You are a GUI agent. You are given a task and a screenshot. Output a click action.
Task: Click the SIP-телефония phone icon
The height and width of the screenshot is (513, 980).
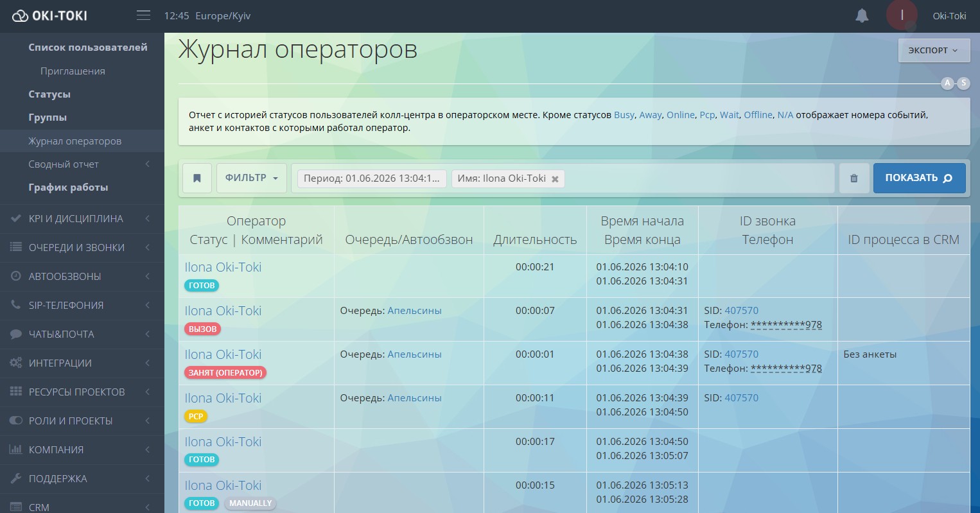tap(16, 305)
